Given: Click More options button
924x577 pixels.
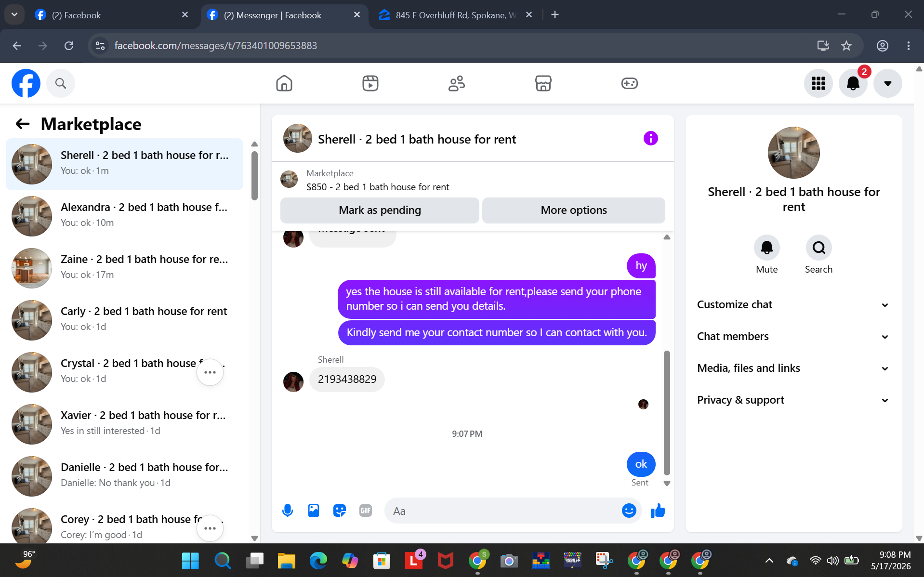Looking at the screenshot, I should 574,210.
